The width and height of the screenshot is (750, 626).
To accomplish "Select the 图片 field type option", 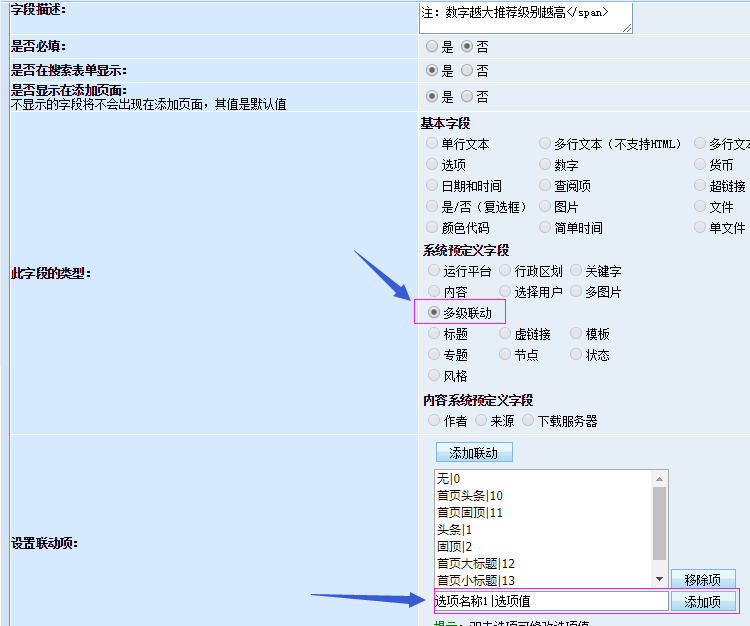I will [545, 207].
